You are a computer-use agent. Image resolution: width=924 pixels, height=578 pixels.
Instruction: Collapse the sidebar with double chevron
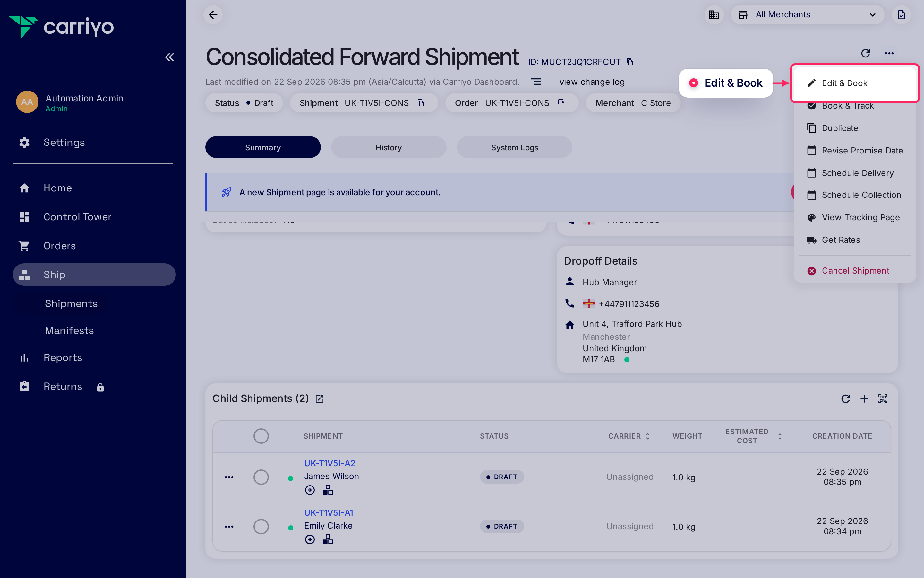[169, 57]
